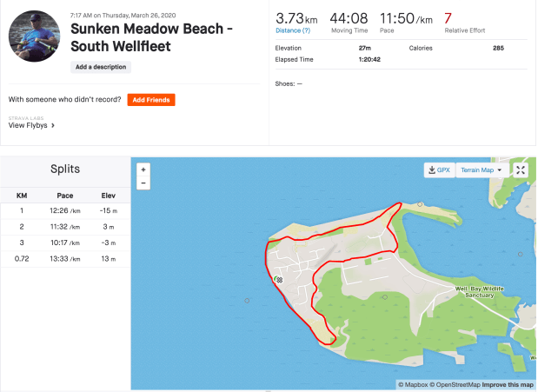Click the start/finish checkered flag marker
Viewport: 538px width, 392px height.
(x=279, y=280)
